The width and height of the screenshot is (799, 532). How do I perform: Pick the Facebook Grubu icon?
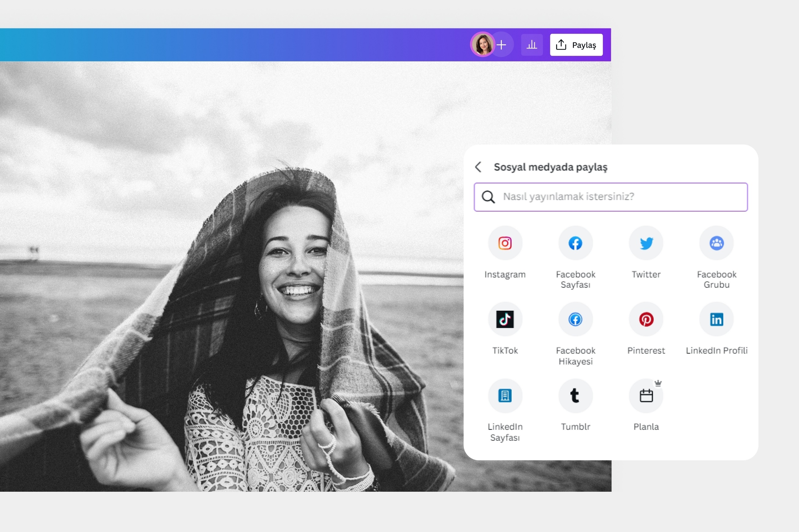[x=716, y=243]
